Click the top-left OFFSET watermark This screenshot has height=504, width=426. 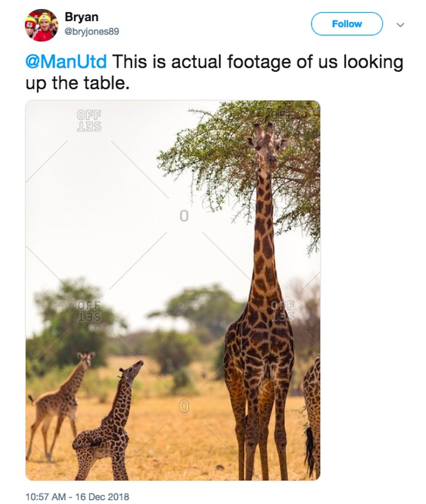pos(89,121)
